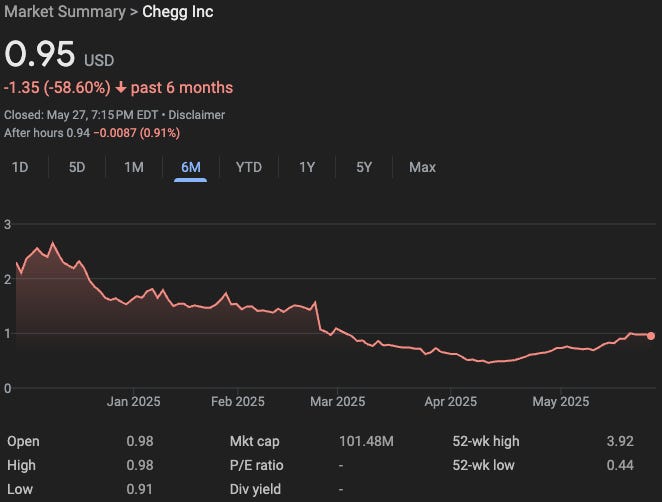Screen dimensions: 662x502
Task: Click the chart peak near December
Action: [52, 243]
